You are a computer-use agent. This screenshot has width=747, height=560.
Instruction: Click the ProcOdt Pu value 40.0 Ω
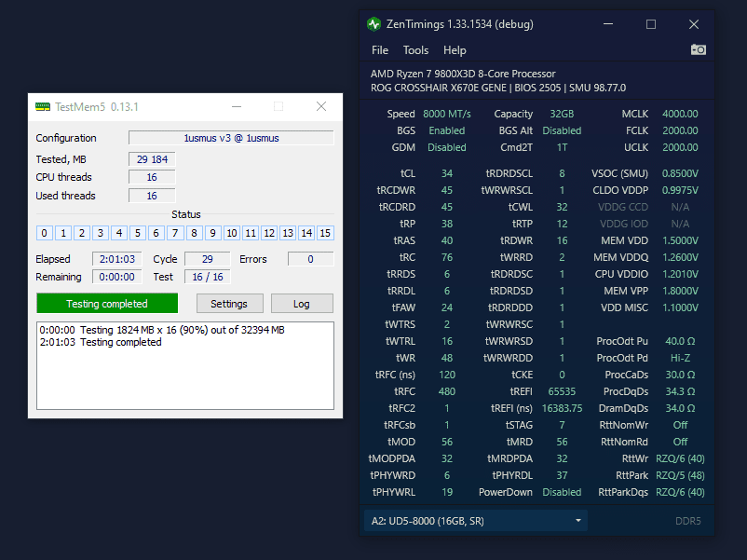[680, 341]
